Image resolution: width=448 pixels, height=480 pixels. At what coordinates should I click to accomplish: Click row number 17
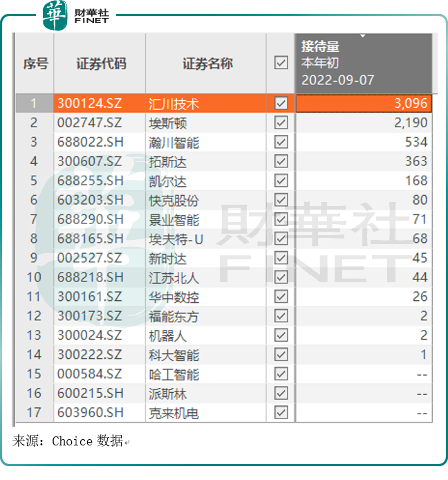pos(34,412)
